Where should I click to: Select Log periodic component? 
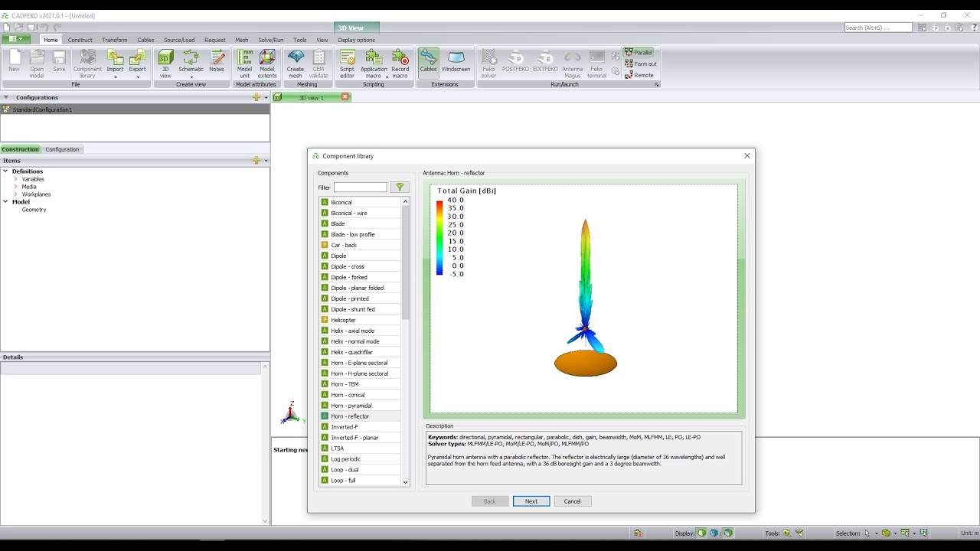coord(360,459)
